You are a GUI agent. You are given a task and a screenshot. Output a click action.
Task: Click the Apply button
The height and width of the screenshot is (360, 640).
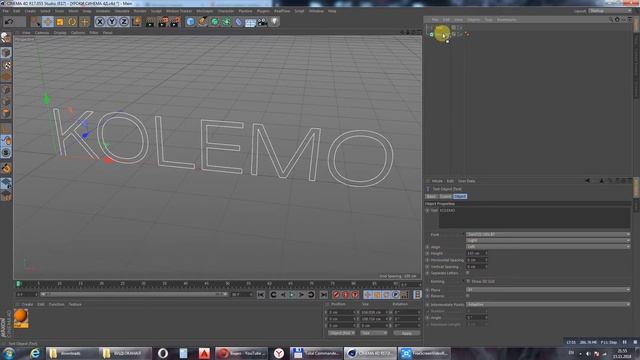pyautogui.click(x=407, y=333)
